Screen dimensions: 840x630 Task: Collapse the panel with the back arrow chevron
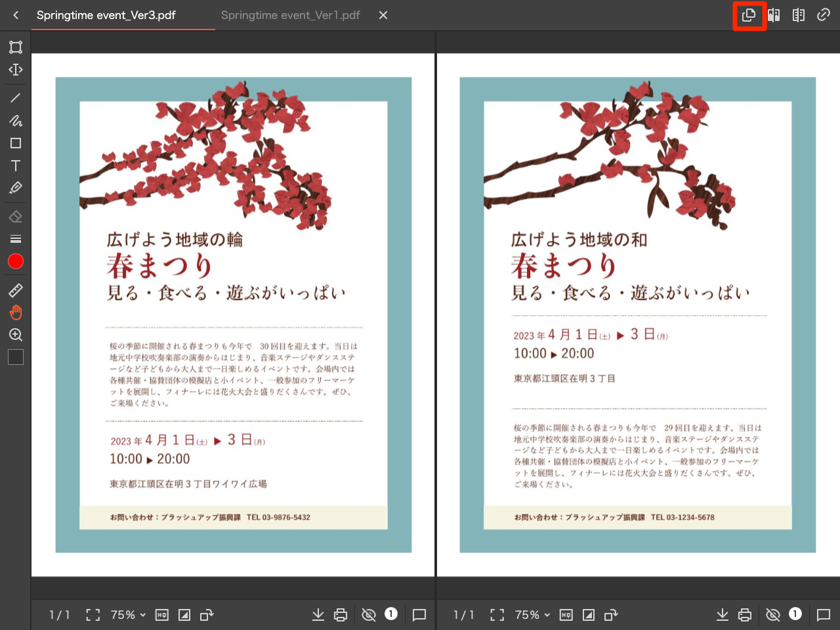(x=15, y=14)
